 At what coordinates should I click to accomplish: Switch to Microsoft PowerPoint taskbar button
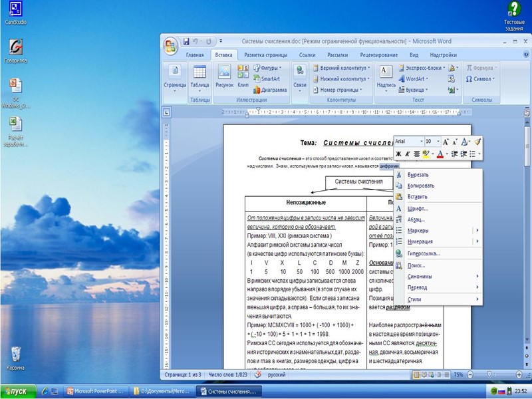pyautogui.click(x=96, y=391)
